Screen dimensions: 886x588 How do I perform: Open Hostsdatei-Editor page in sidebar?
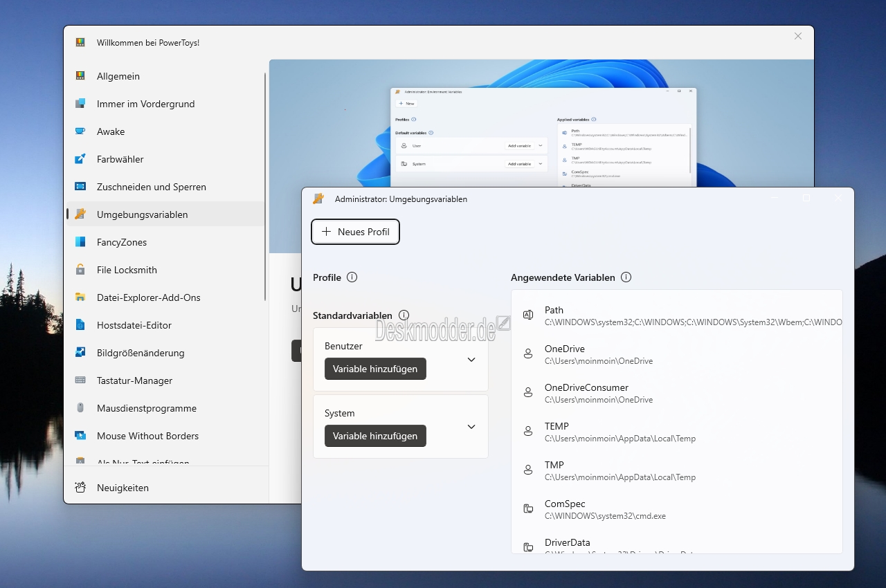pyautogui.click(x=165, y=325)
